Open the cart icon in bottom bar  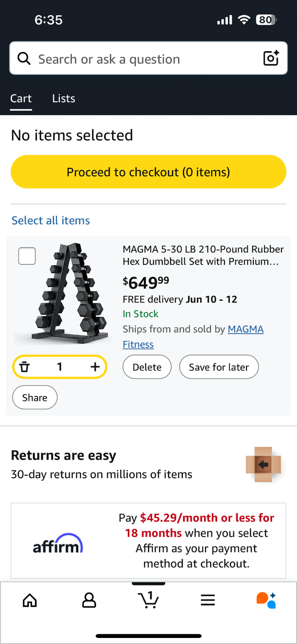tap(148, 600)
